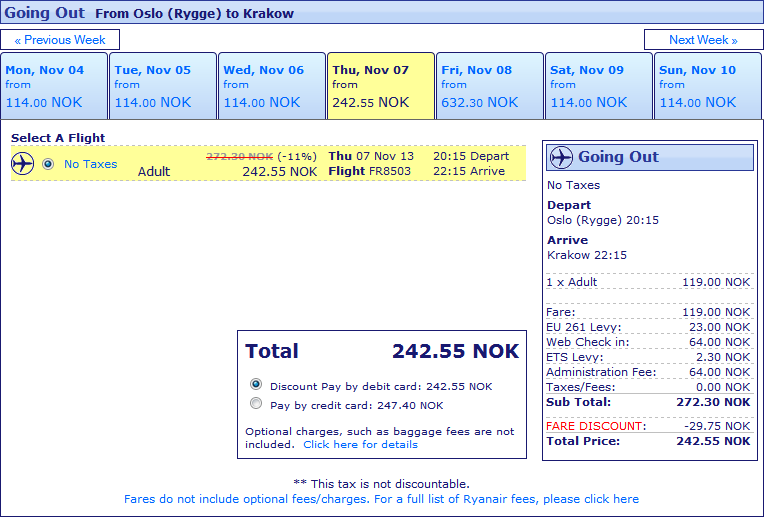Image resolution: width=767 pixels, height=519 pixels.
Task: Click the 1 x Adult row
Action: [648, 282]
